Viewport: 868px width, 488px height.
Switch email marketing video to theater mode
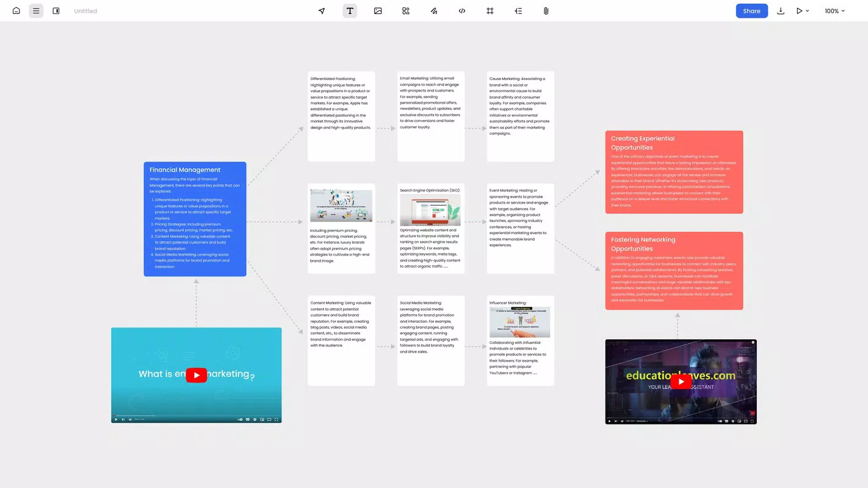pyautogui.click(x=269, y=420)
